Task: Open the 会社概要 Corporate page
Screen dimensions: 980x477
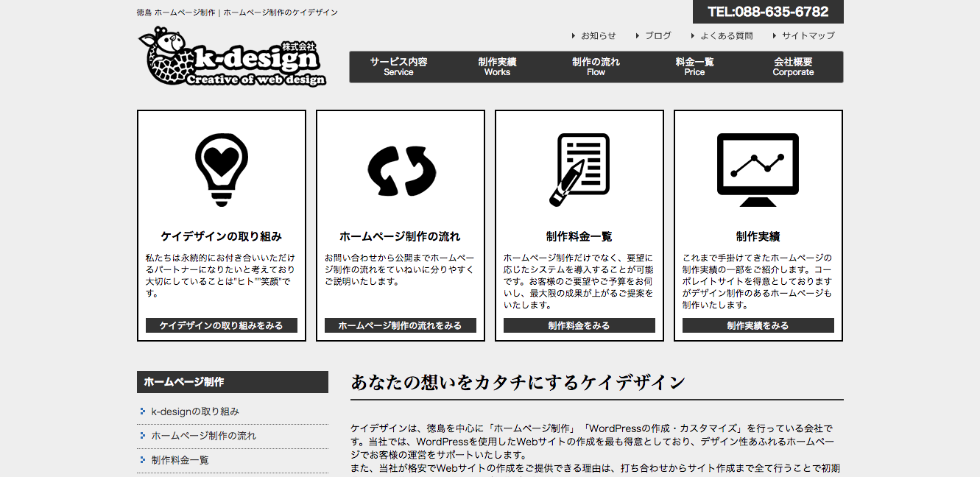Action: (793, 67)
